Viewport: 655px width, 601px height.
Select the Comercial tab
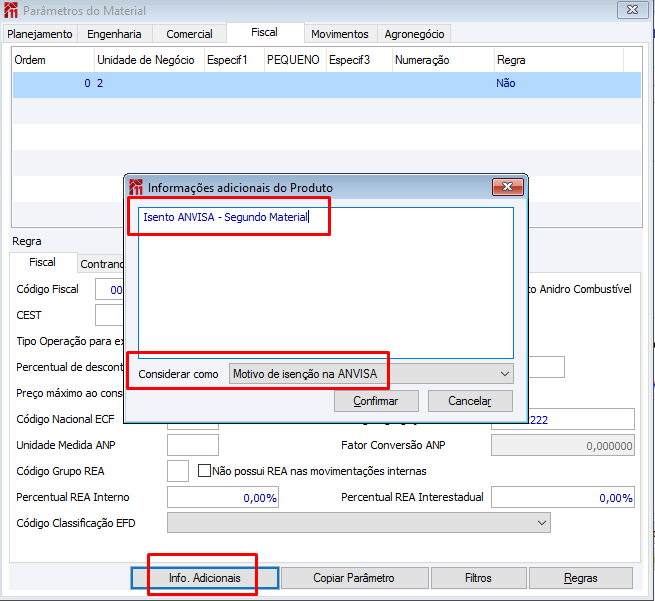point(189,34)
